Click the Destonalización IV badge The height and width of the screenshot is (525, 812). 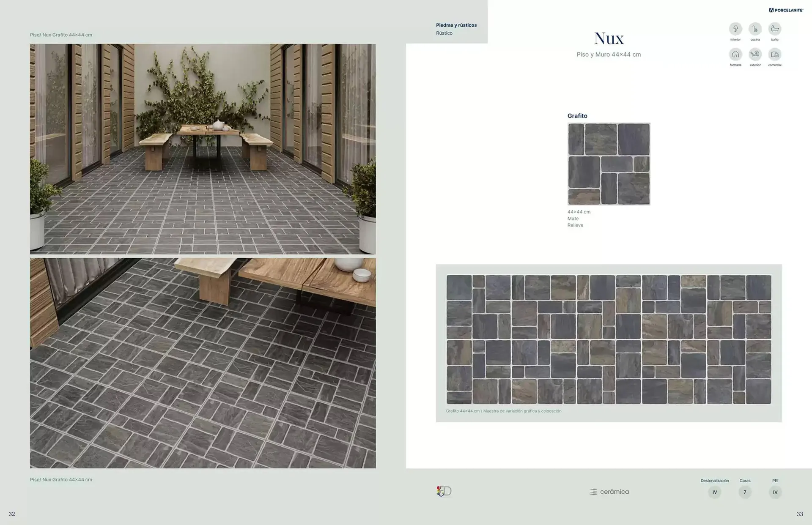715,492
